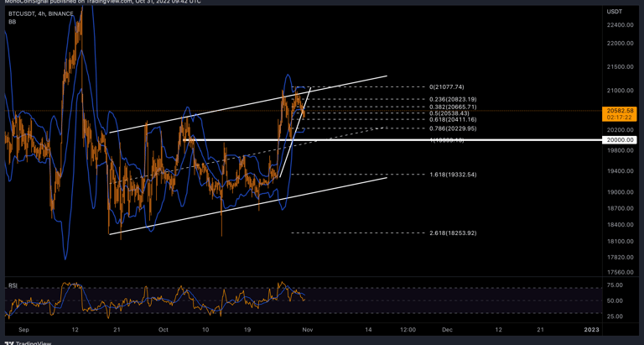Image resolution: width=644 pixels, height=345 pixels.
Task: Click the 10 date label on time axis
Action: 205,330
